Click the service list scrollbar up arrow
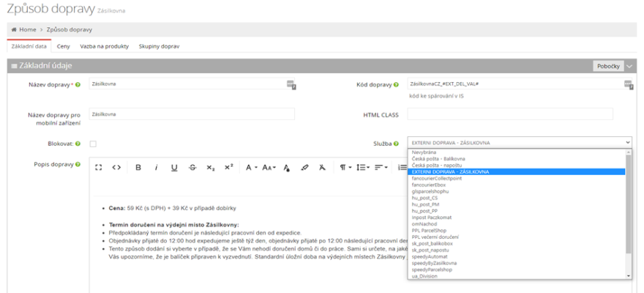 tap(629, 152)
